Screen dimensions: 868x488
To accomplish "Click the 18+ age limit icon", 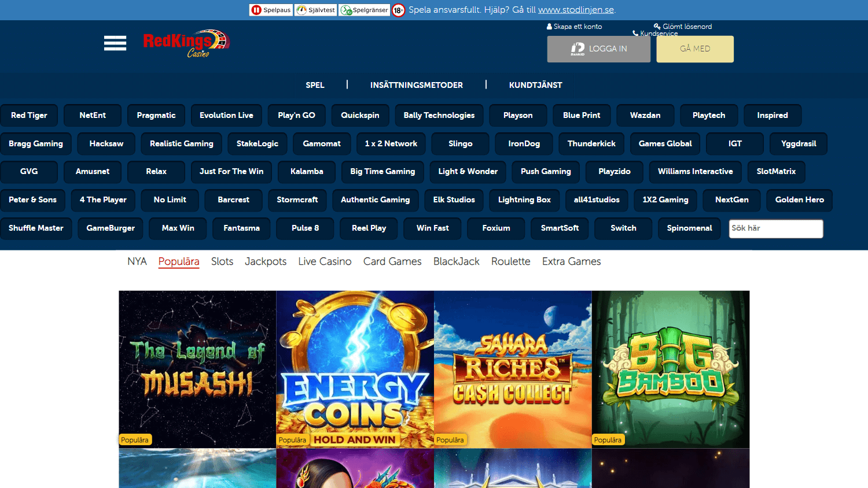I will pyautogui.click(x=398, y=10).
